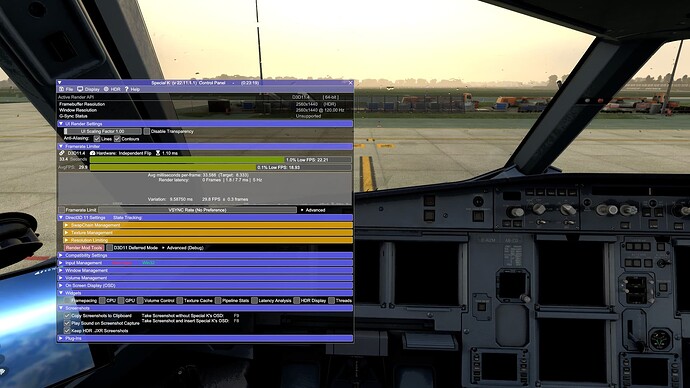Enable the Framerate Limit checkbox
Screen dimensions: 690x388
click(62, 210)
